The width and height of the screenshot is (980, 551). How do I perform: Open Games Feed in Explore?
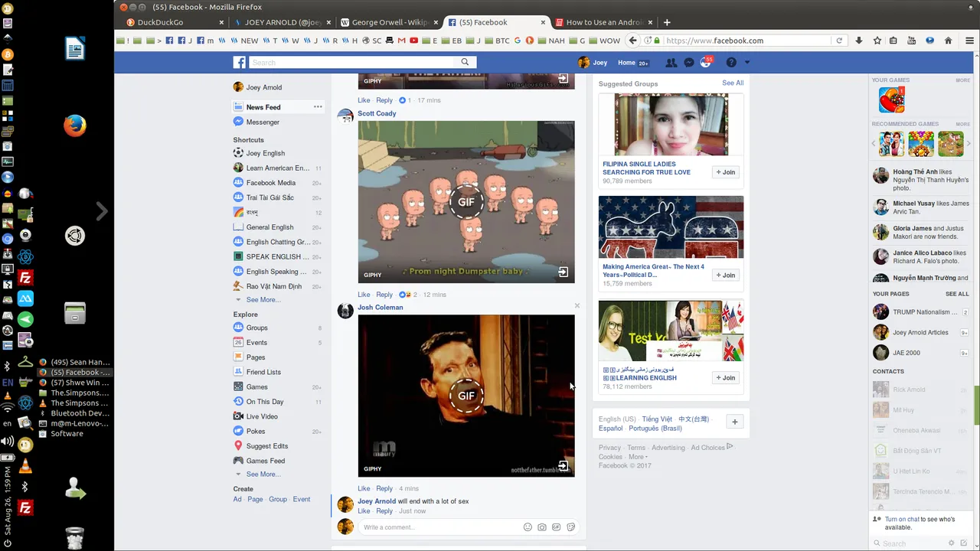(x=265, y=461)
